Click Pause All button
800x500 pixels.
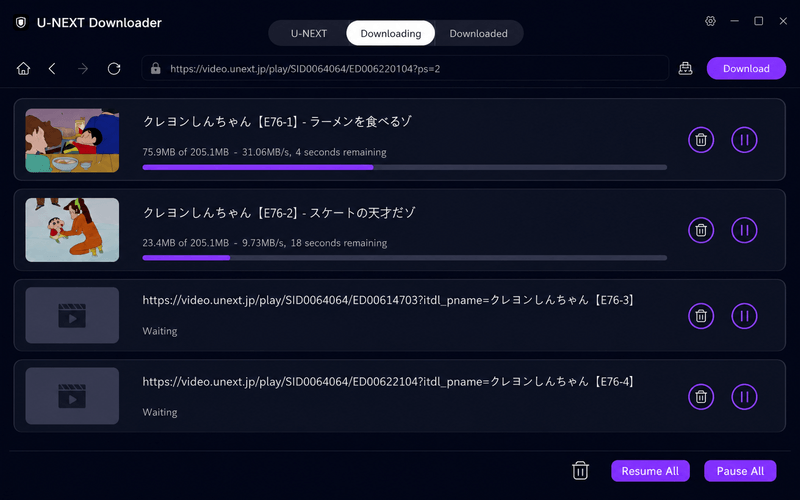[x=740, y=471]
